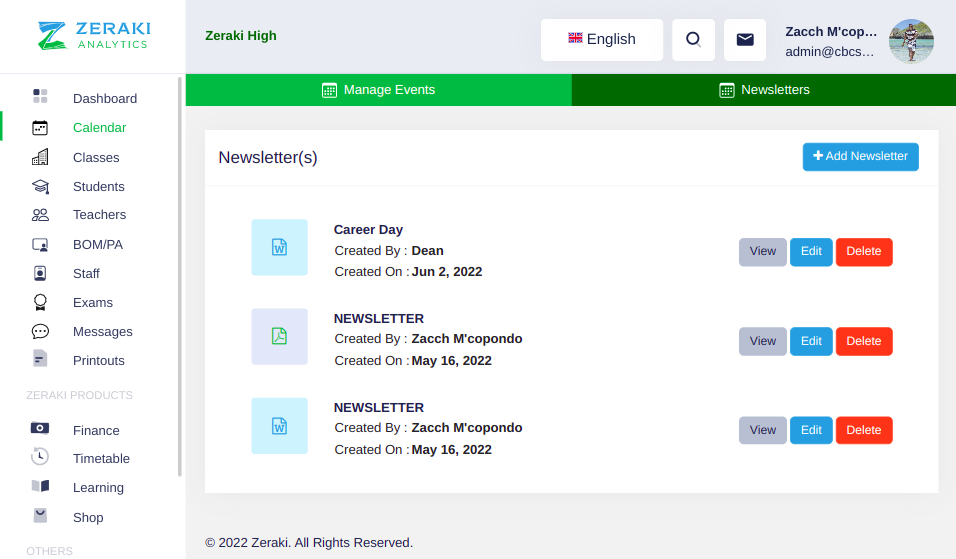Open Learning under Zeraki Products

pyautogui.click(x=98, y=488)
